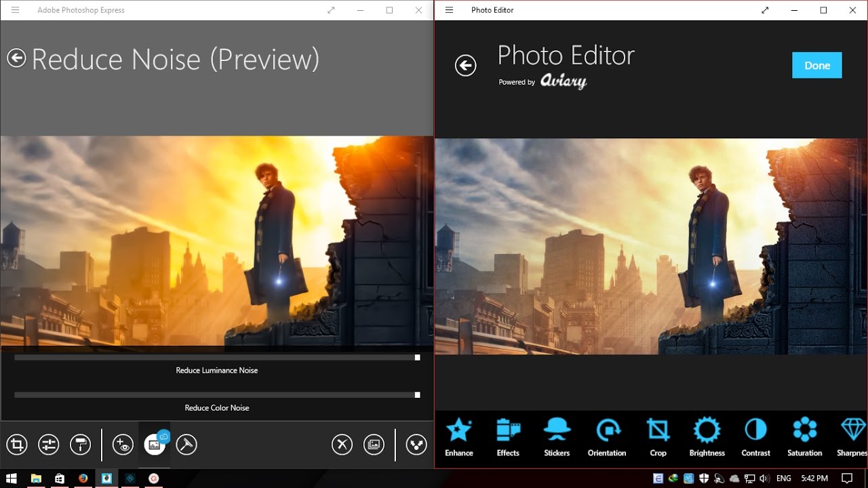The height and width of the screenshot is (488, 868).
Task: Open the Adobe Photoshop Express hamburger menu
Action: (15, 10)
